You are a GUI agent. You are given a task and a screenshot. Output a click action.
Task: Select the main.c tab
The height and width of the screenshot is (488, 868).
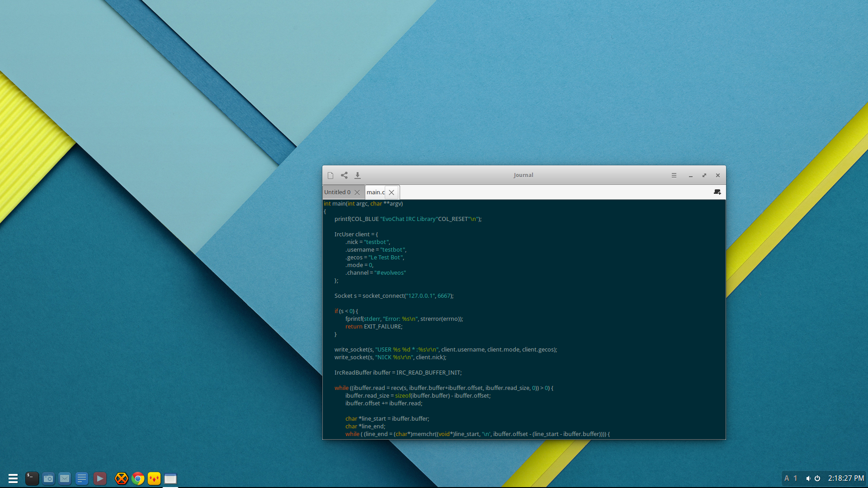(x=376, y=192)
